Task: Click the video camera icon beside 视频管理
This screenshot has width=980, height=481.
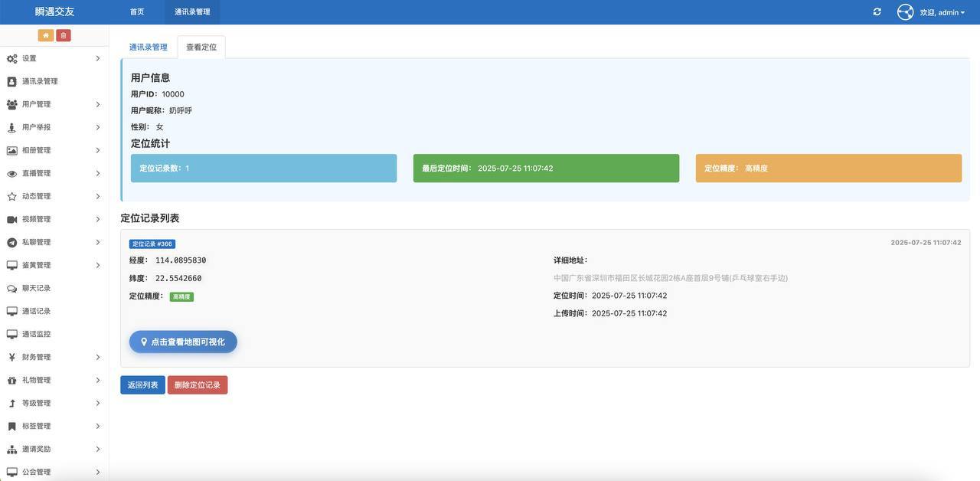Action: point(11,219)
